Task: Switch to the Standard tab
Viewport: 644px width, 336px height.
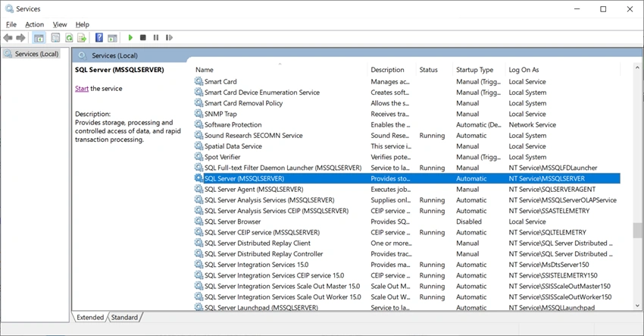Action: [x=124, y=317]
